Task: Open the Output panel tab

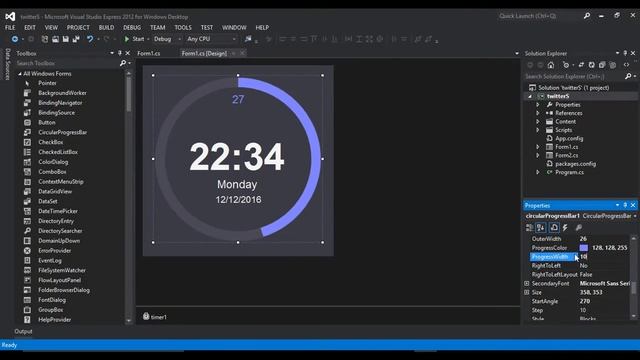Action: (23, 331)
